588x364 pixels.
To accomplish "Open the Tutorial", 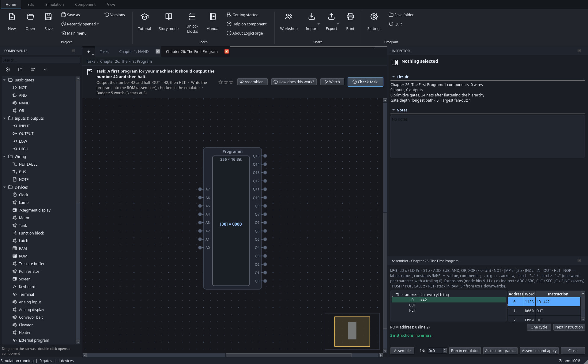I will point(144,21).
